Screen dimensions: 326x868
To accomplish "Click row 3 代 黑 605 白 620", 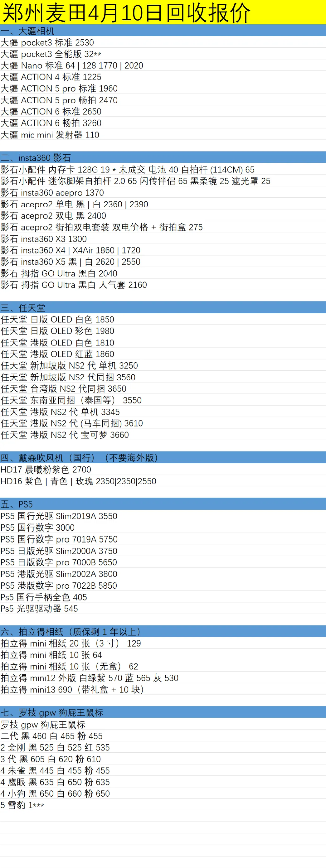I will pos(163,759).
